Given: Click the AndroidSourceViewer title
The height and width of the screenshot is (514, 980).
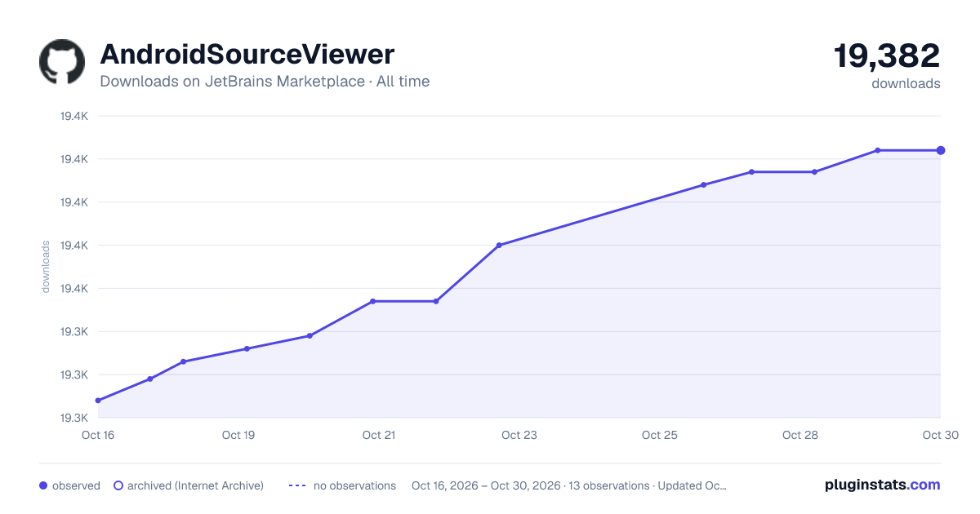Looking at the screenshot, I should [247, 54].
